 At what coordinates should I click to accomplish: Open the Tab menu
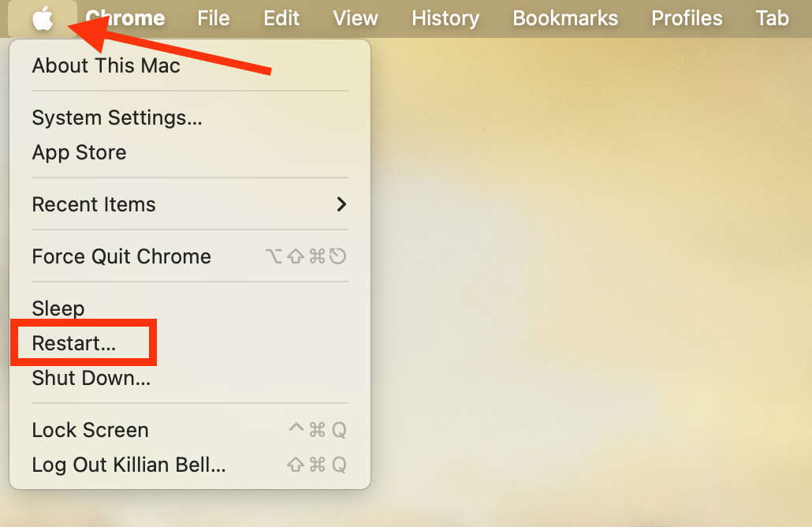[x=772, y=18]
